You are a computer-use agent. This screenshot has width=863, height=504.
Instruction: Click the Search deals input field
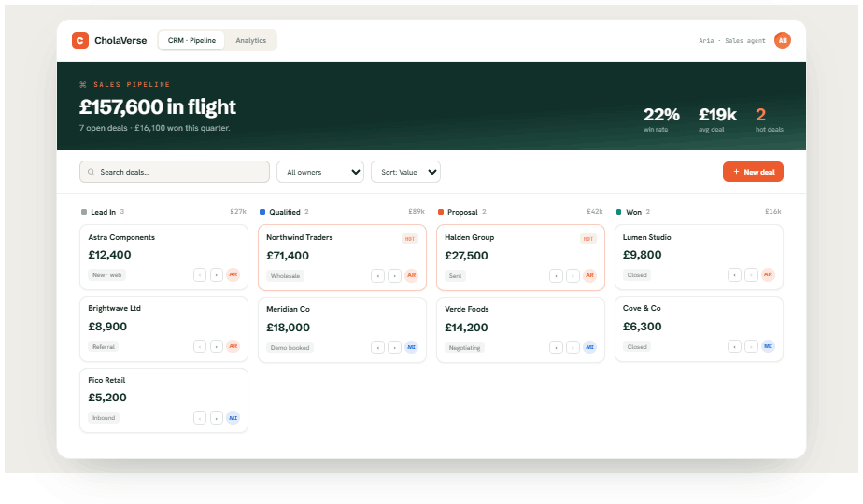pos(175,172)
